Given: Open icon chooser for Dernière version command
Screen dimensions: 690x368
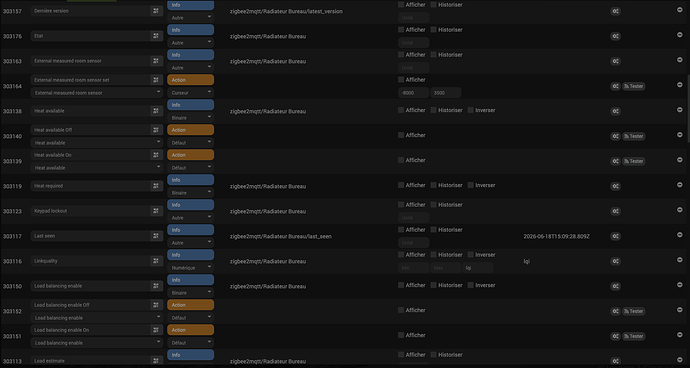Looking at the screenshot, I should point(156,11).
